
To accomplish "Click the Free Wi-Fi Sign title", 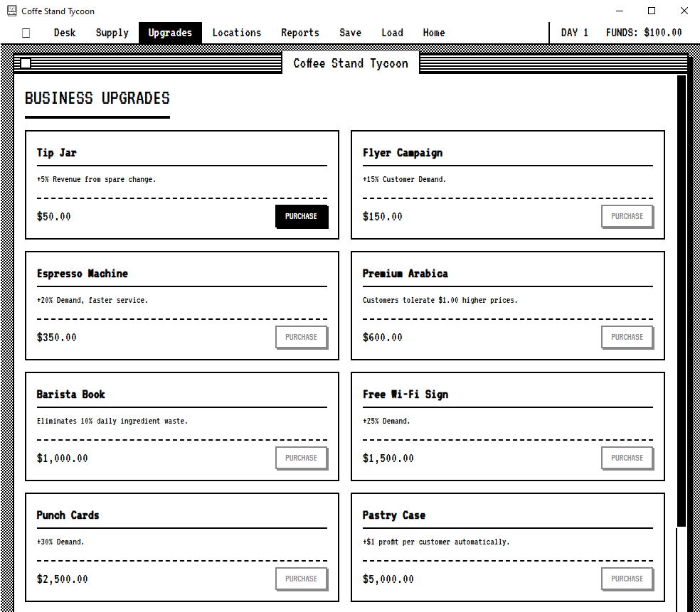I will (405, 394).
